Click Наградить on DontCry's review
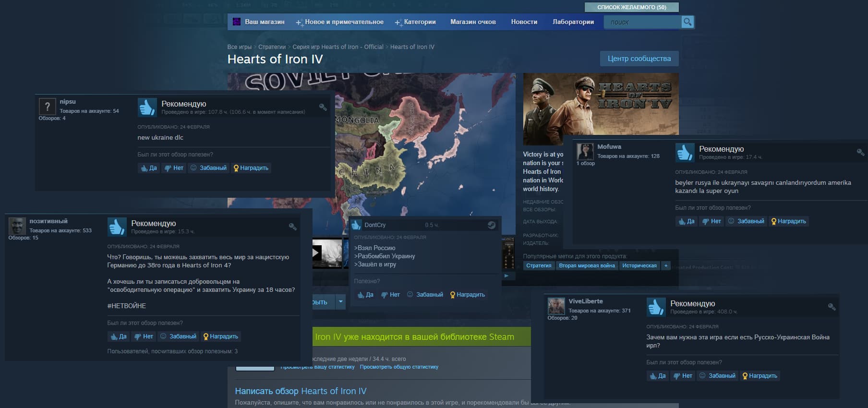The image size is (868, 408). [467, 295]
